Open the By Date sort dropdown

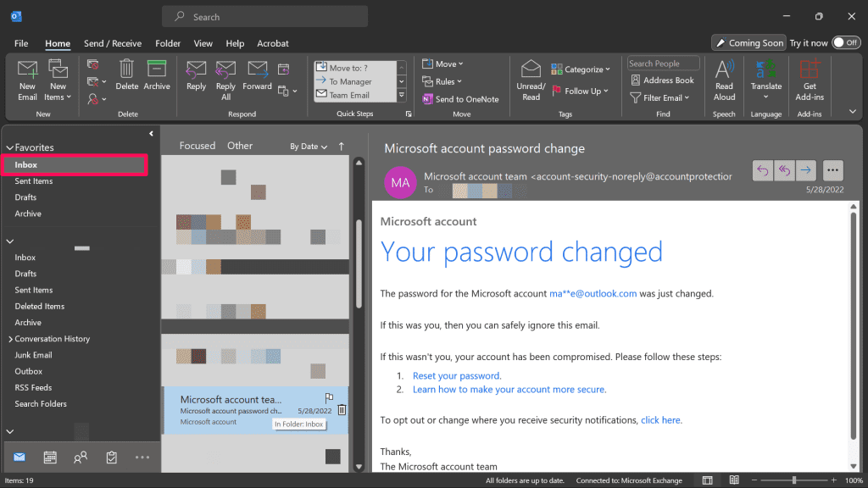(309, 147)
